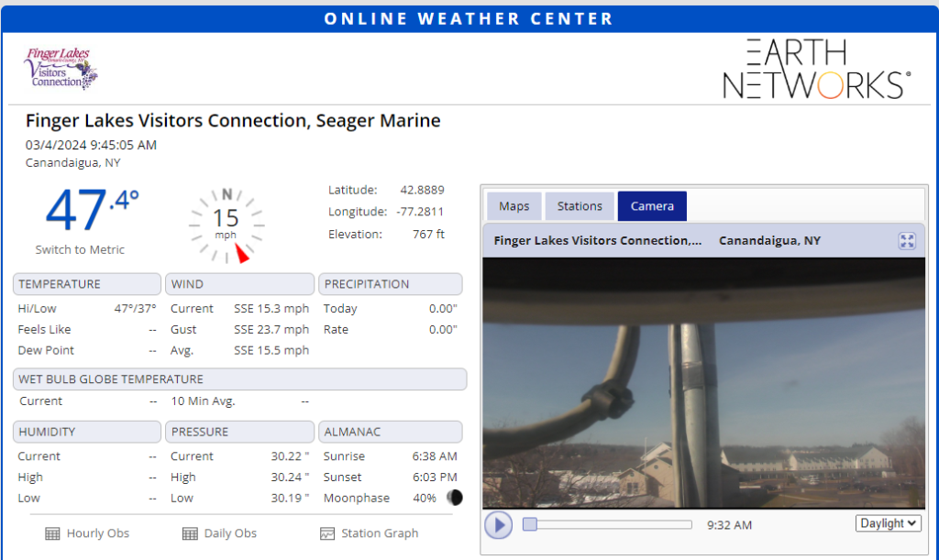
Task: Click the moon phase icon
Action: pyautogui.click(x=454, y=498)
